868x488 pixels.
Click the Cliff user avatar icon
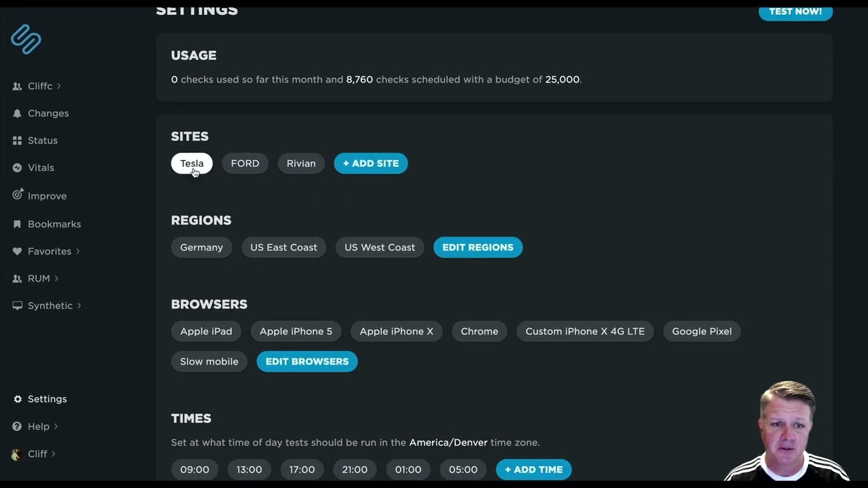coord(17,453)
